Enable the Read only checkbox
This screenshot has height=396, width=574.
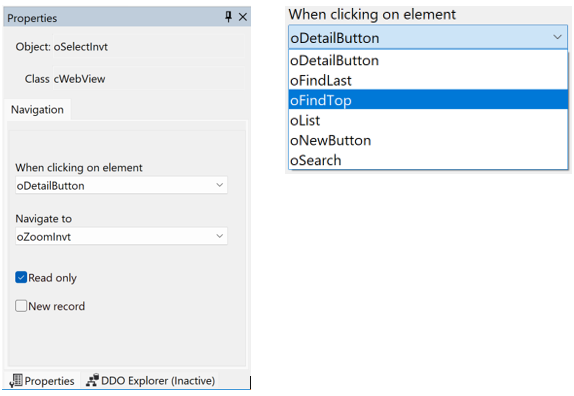pos(21,277)
